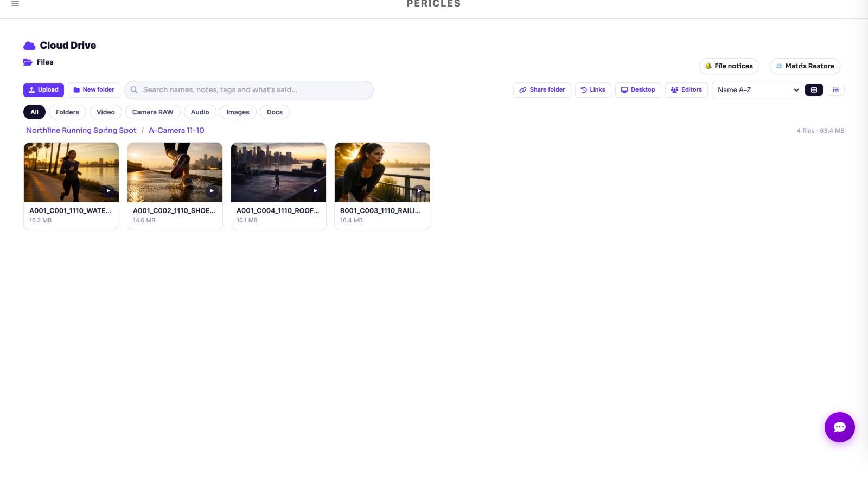
Task: Open the shoe splash thumbnail
Action: [x=175, y=172]
